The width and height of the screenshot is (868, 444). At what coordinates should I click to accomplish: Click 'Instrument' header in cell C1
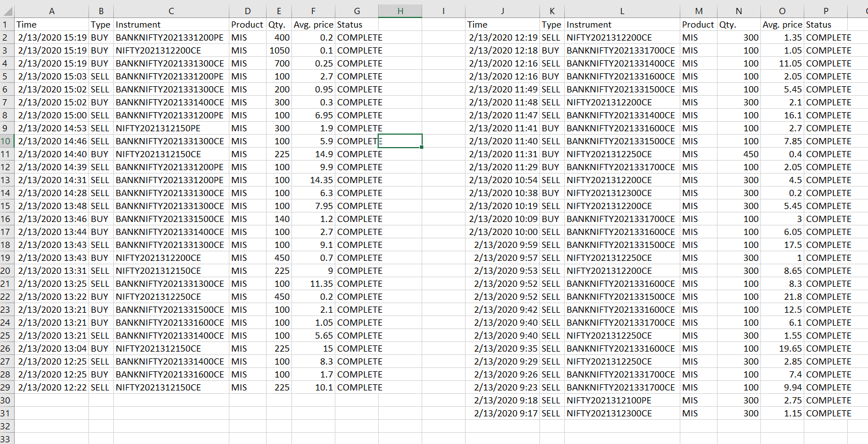(138, 24)
